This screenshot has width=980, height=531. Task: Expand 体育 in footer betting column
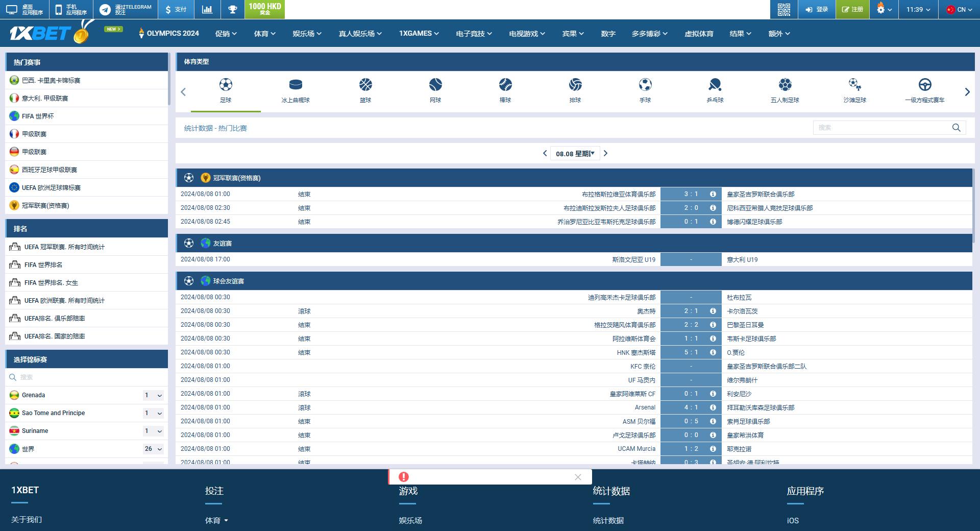coord(216,521)
